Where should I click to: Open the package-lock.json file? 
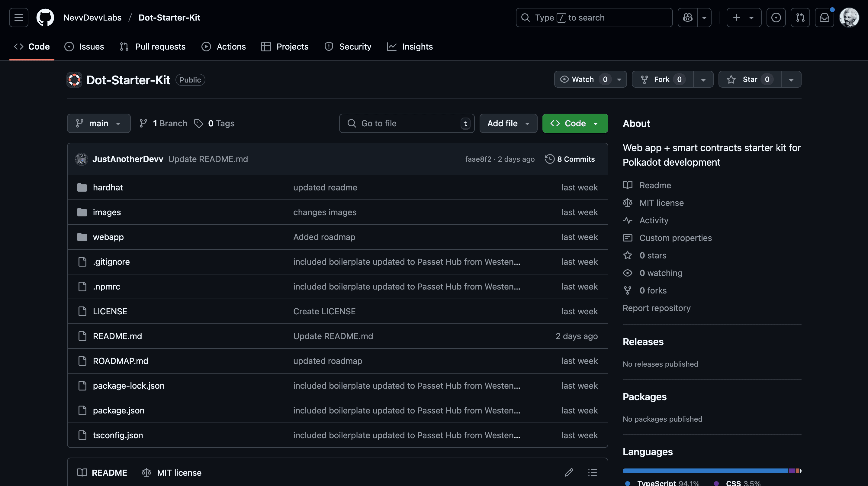click(129, 386)
